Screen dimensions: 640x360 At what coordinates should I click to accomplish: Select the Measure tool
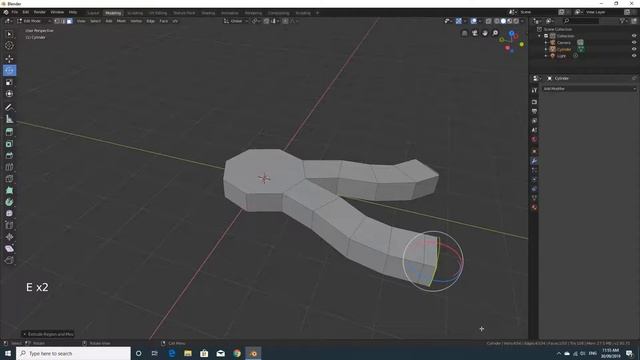pos(9,119)
